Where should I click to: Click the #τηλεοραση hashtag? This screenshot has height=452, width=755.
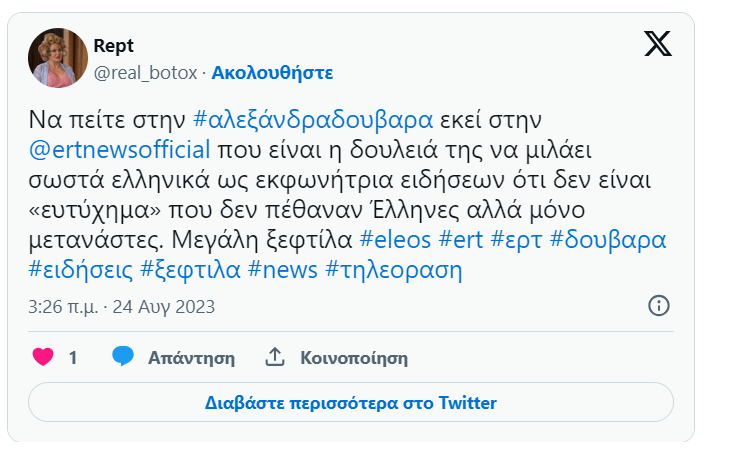(394, 270)
